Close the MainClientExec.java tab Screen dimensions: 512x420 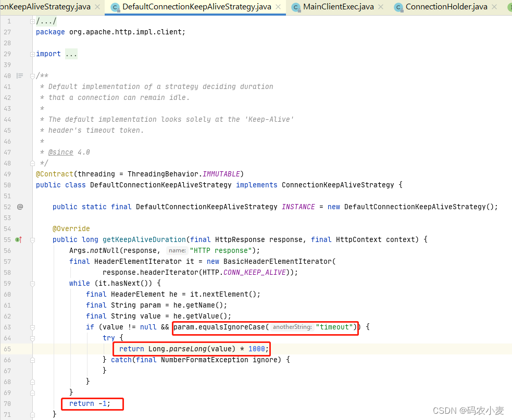point(381,7)
